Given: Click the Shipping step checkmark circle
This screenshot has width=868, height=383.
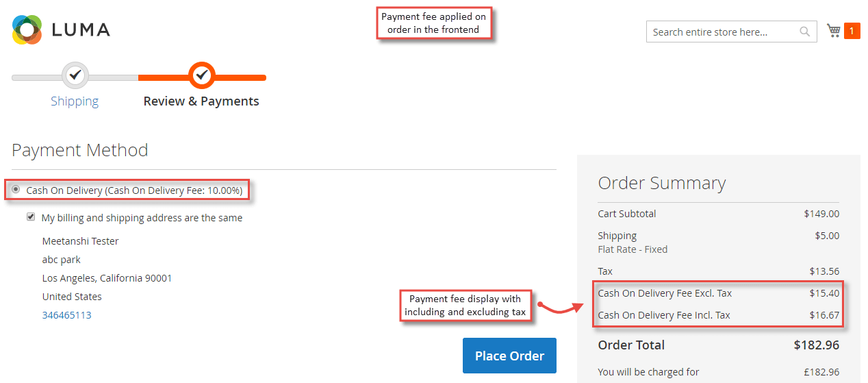Looking at the screenshot, I should tap(75, 75).
